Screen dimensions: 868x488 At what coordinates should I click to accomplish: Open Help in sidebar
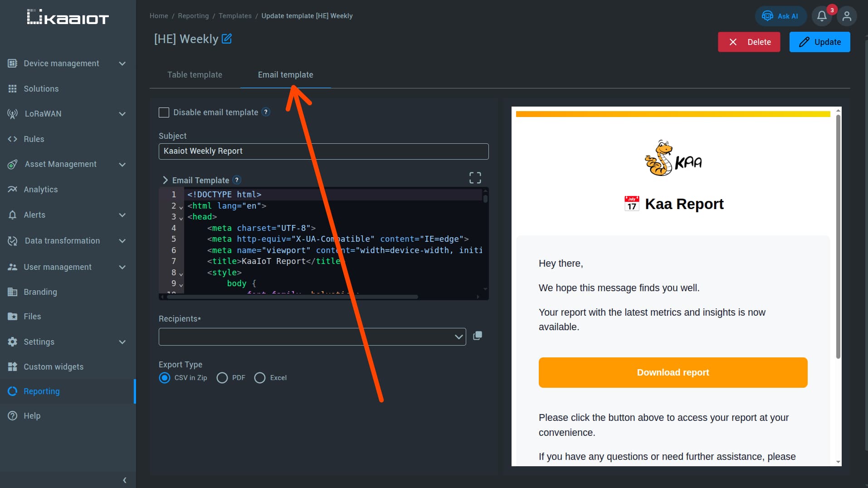[x=32, y=416]
